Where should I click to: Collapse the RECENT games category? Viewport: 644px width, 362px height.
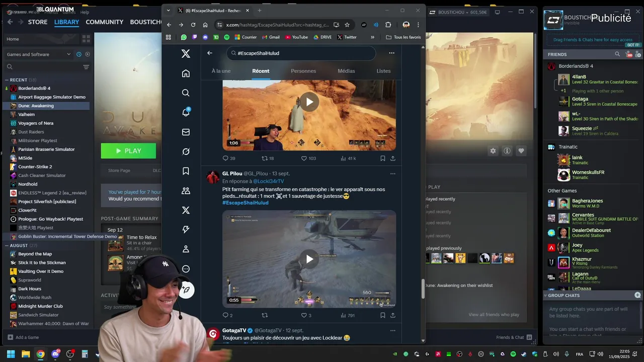tap(7, 80)
